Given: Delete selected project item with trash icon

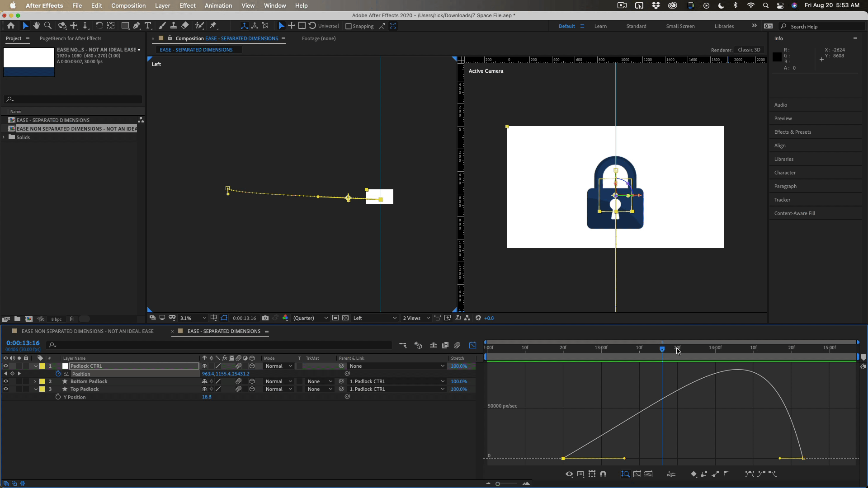Looking at the screenshot, I should pos(72,319).
